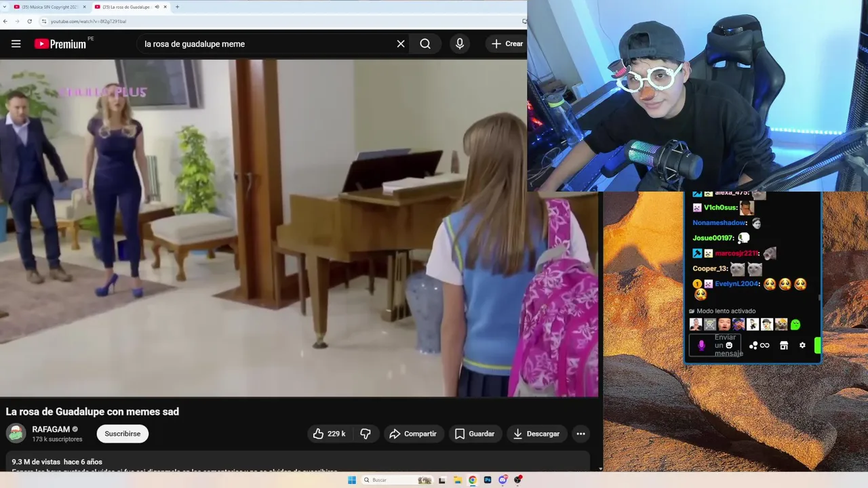Image resolution: width=868 pixels, height=488 pixels.
Task: Mute the tab via speaker icon
Action: tap(157, 7)
